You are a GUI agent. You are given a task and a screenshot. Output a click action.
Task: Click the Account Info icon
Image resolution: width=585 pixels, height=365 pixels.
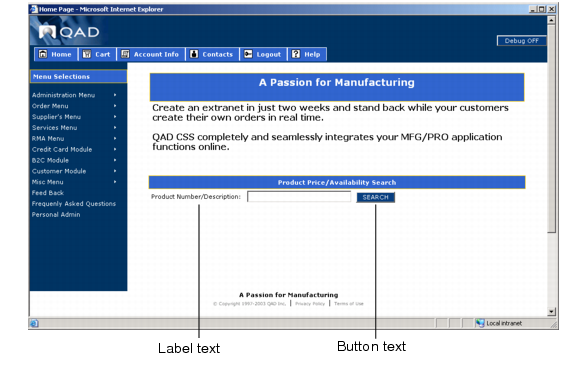pyautogui.click(x=125, y=54)
